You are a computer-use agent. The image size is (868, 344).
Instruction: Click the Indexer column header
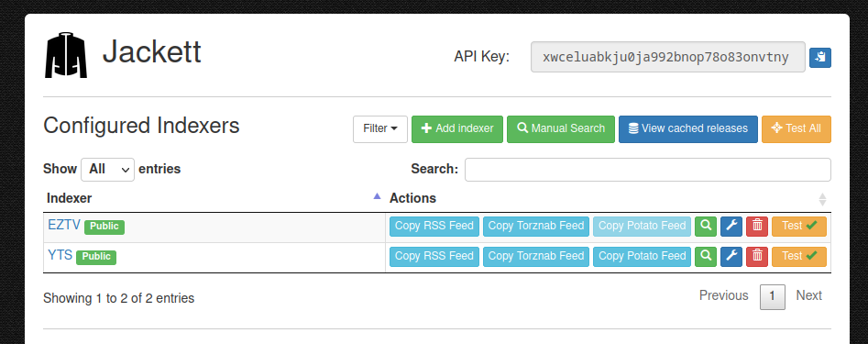click(214, 198)
